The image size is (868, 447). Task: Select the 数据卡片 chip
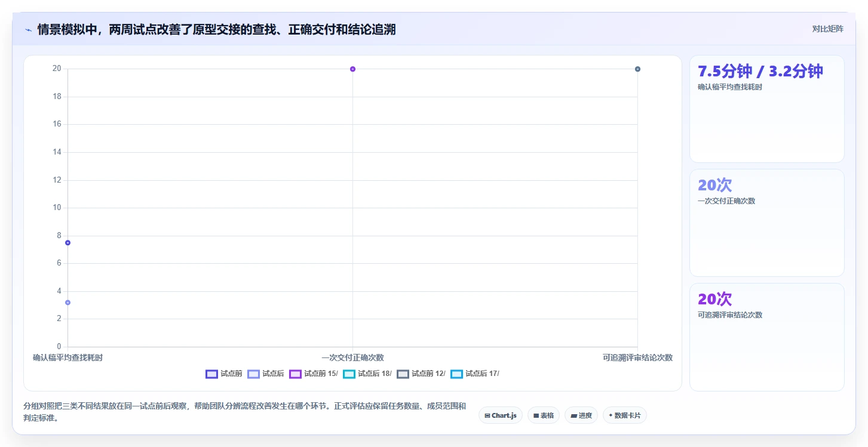tap(625, 415)
